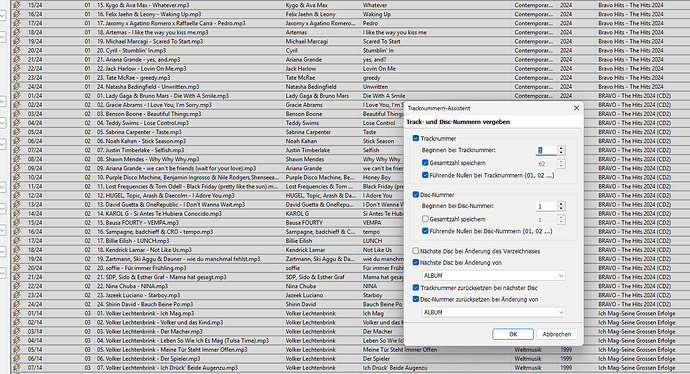This screenshot has height=374, width=690.
Task: Toggle Führende Nullen bei Disc-Nummern checkbox
Action: [x=425, y=231]
